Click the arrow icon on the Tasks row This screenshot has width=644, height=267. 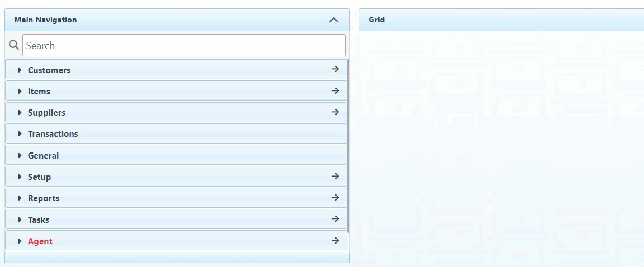point(335,219)
